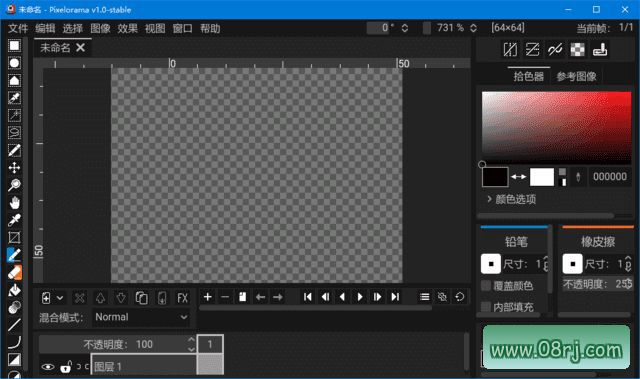The width and height of the screenshot is (640, 379).
Task: Swap left and right colors
Action: point(519,177)
